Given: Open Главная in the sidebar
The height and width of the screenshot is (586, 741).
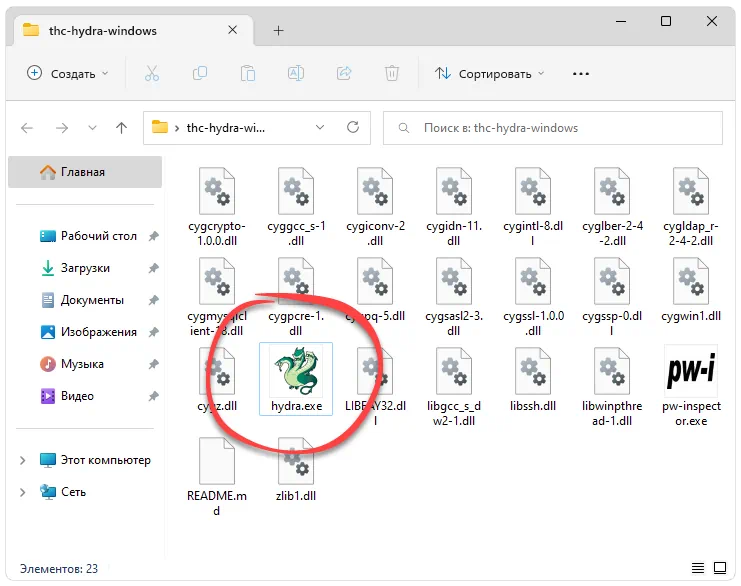Looking at the screenshot, I should (85, 172).
